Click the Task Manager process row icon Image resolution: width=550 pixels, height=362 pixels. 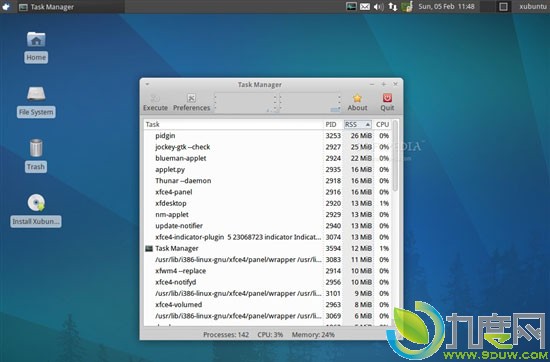point(149,248)
